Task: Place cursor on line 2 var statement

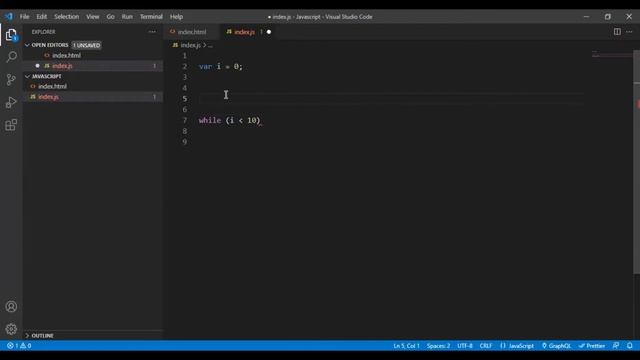Action: 221,67
